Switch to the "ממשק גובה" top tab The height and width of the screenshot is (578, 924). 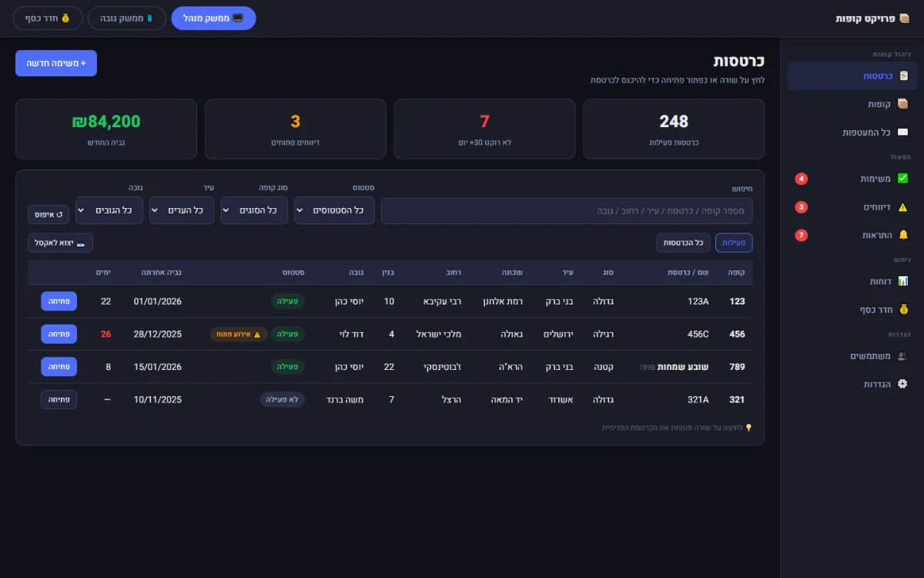[127, 18]
